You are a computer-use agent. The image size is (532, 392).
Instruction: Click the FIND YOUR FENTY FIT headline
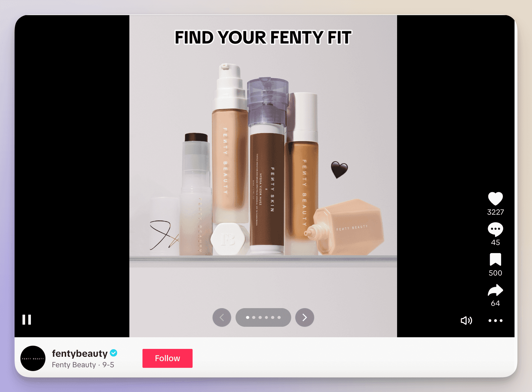click(x=263, y=38)
